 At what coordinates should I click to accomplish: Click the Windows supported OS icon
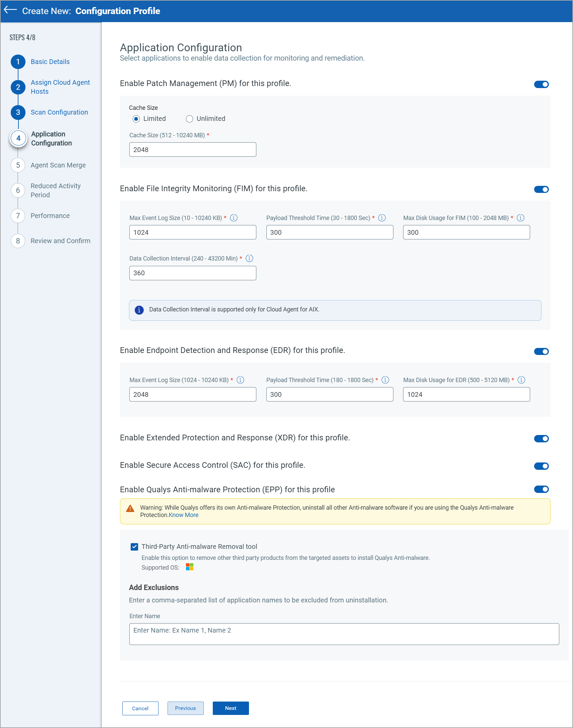pos(190,567)
